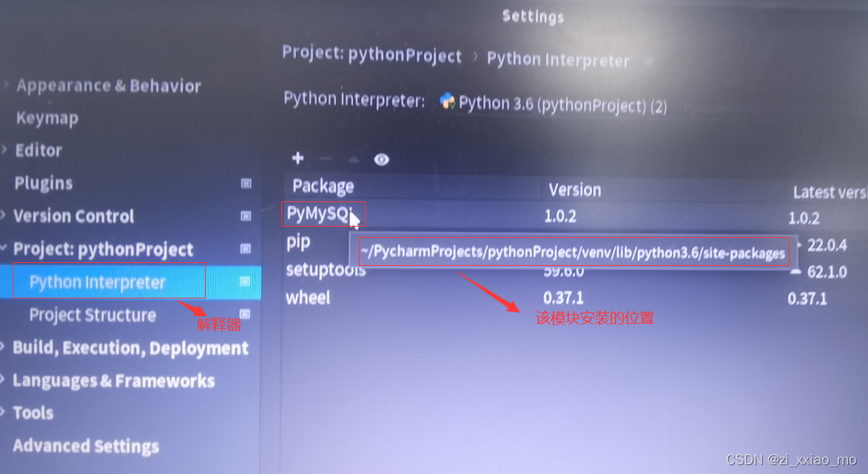Select Appearance & Behavior category
Viewport: 868px width, 474px height.
coord(109,85)
